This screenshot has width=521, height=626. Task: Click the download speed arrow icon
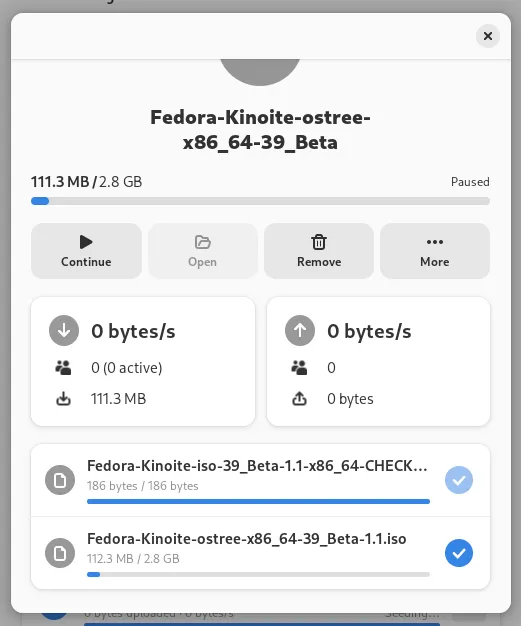pyautogui.click(x=64, y=331)
